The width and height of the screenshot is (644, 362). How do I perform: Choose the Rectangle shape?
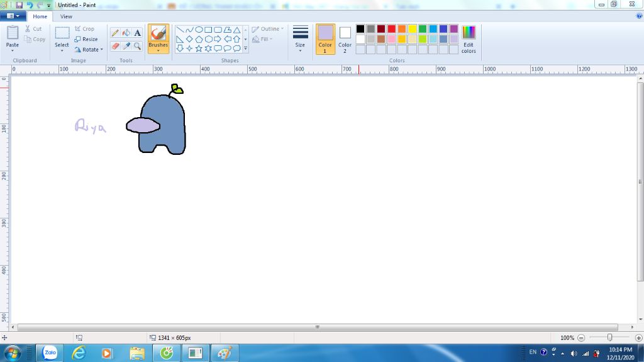click(x=208, y=30)
